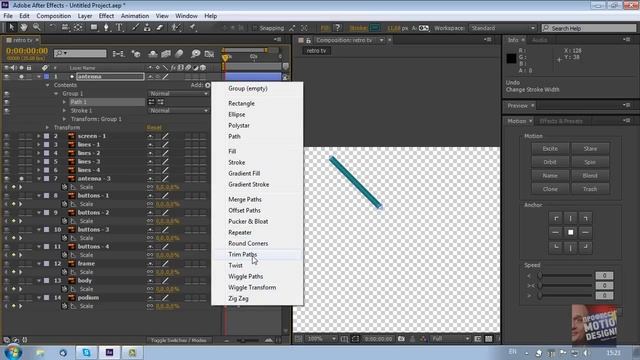Click the timeline layer search field
Screen dimensions: 640x360
pos(80,53)
